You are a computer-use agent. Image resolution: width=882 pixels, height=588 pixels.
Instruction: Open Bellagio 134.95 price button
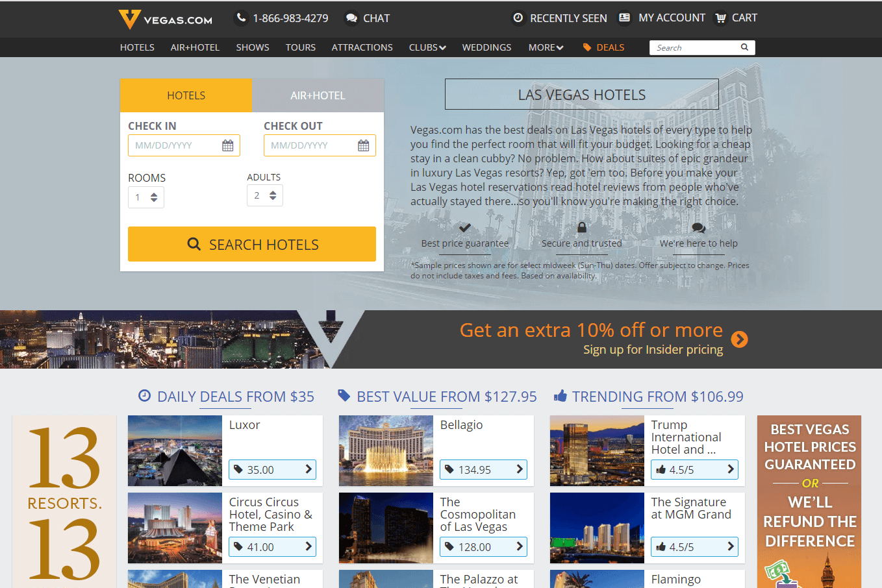tap(483, 469)
